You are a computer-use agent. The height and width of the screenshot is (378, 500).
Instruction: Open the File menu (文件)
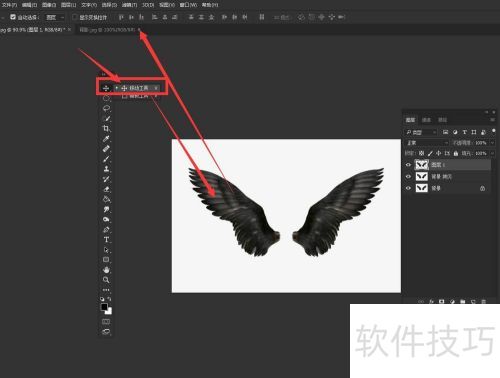coord(9,5)
